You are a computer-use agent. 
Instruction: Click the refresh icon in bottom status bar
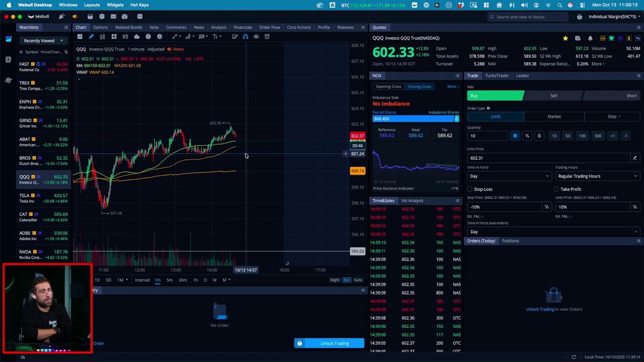click(574, 357)
